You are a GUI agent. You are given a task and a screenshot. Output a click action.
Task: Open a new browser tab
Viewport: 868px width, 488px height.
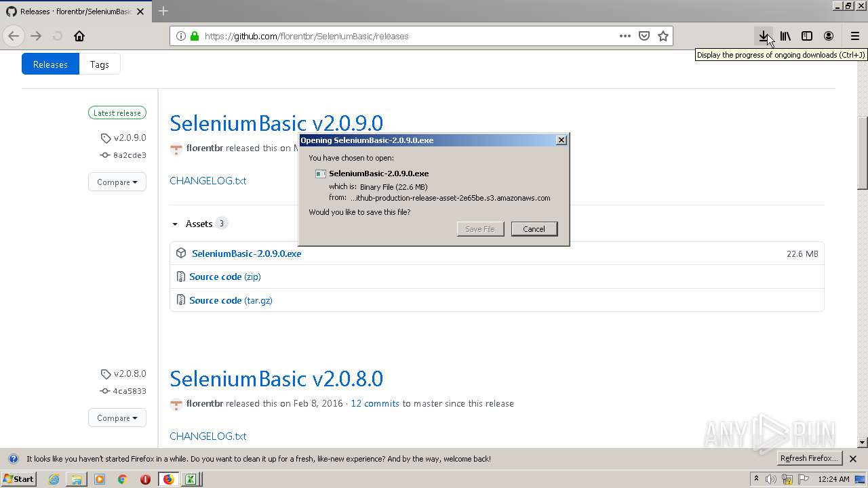point(163,11)
